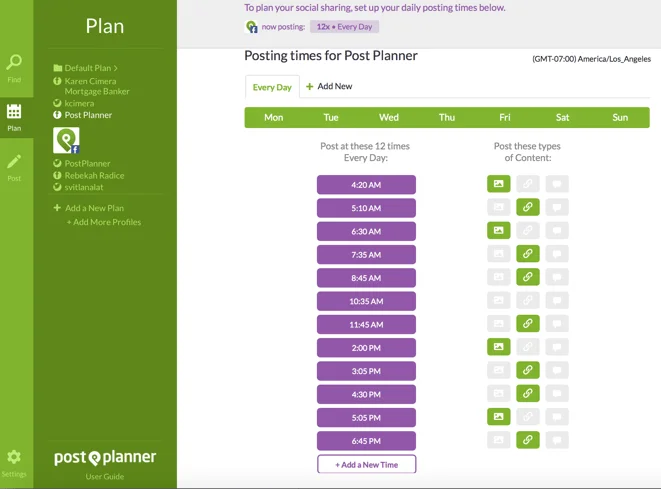This screenshot has width=661, height=489.
Task: Open the Add New tab
Action: click(329, 86)
